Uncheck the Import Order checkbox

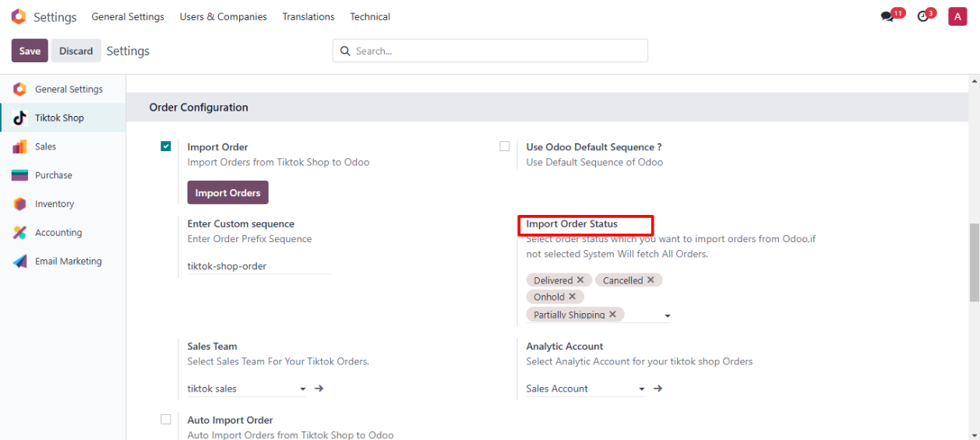(166, 146)
